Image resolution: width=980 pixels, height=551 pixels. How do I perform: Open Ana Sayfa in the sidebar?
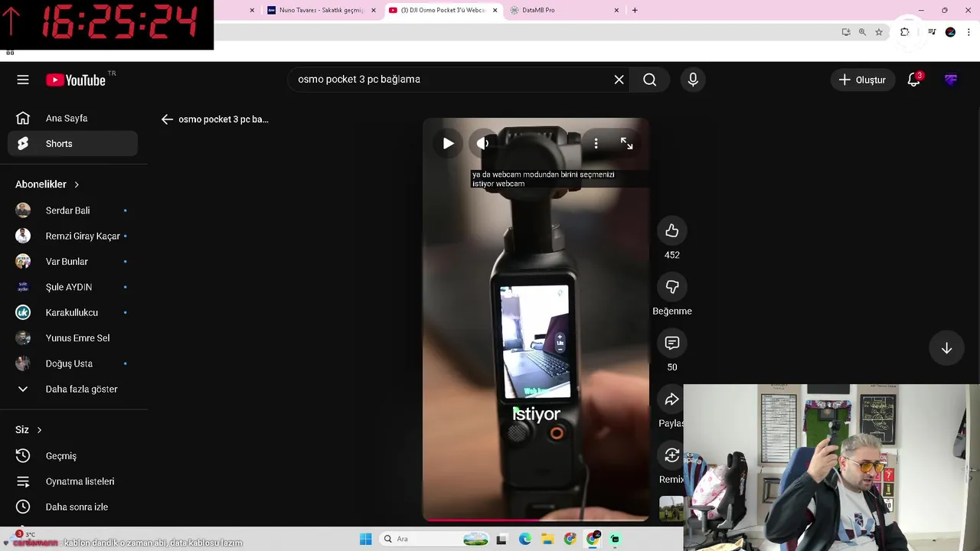[73, 118]
